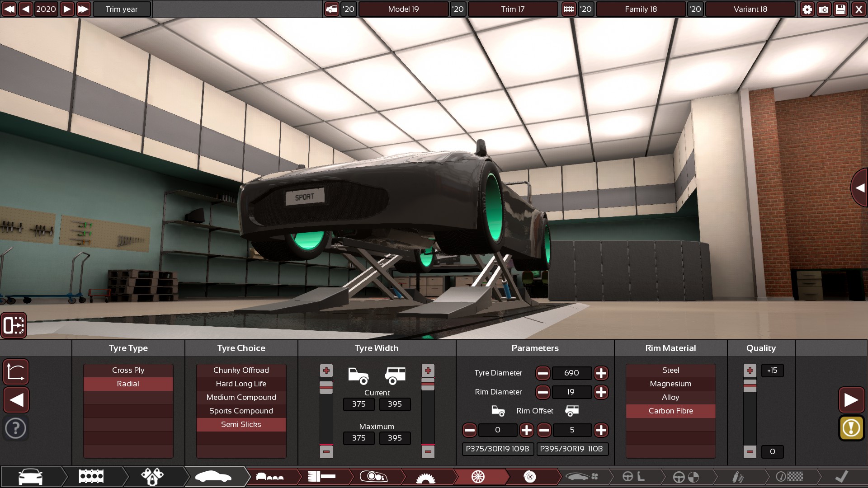Jump to the first year with the double left arrow
This screenshot has height=488, width=868.
9,9
